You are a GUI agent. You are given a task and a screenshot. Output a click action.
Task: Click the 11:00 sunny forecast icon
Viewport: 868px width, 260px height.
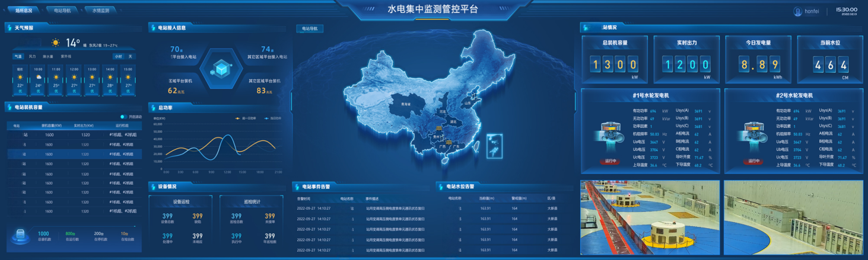56,78
